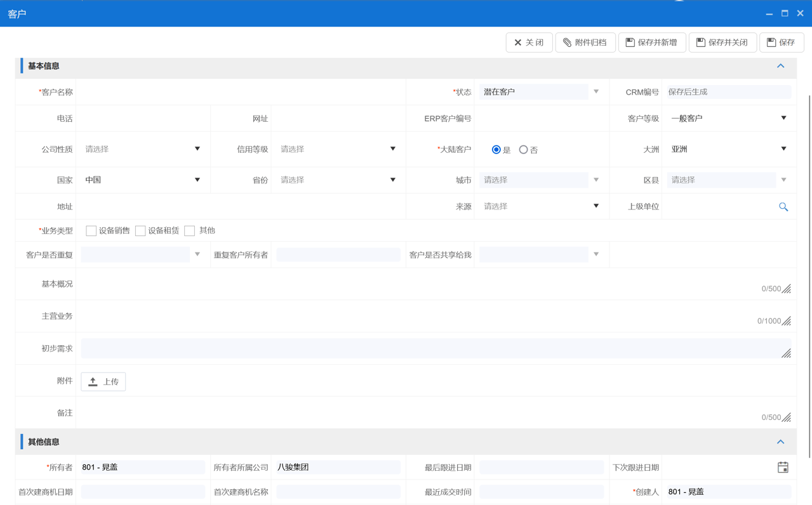
Task: Open the 公司性质 dropdown
Action: pyautogui.click(x=143, y=149)
